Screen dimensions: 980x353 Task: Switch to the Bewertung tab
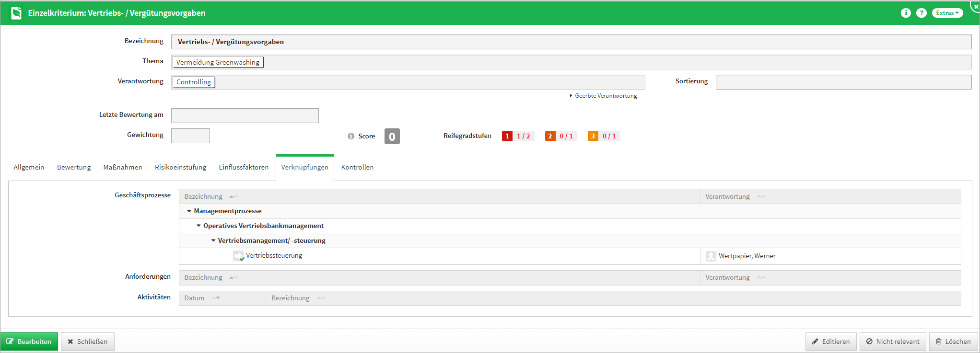[74, 167]
